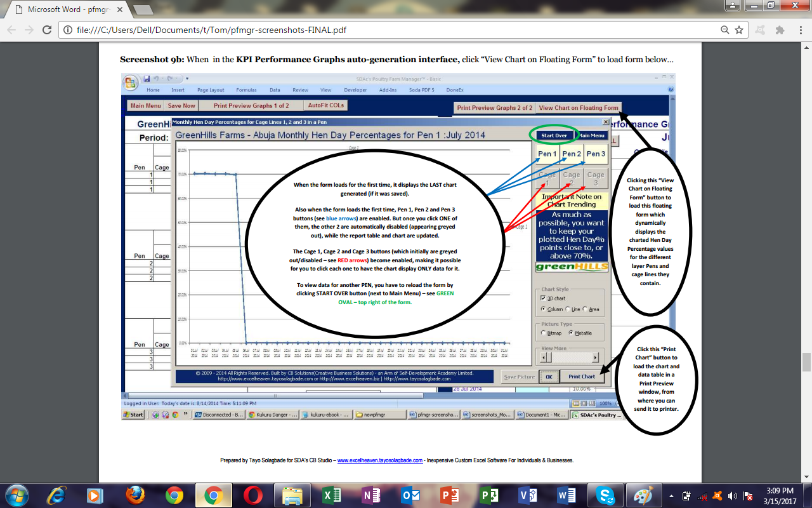Screen dimensions: 812x508
Task: Click the Excel Office button in embedded screenshot
Action: coord(131,83)
